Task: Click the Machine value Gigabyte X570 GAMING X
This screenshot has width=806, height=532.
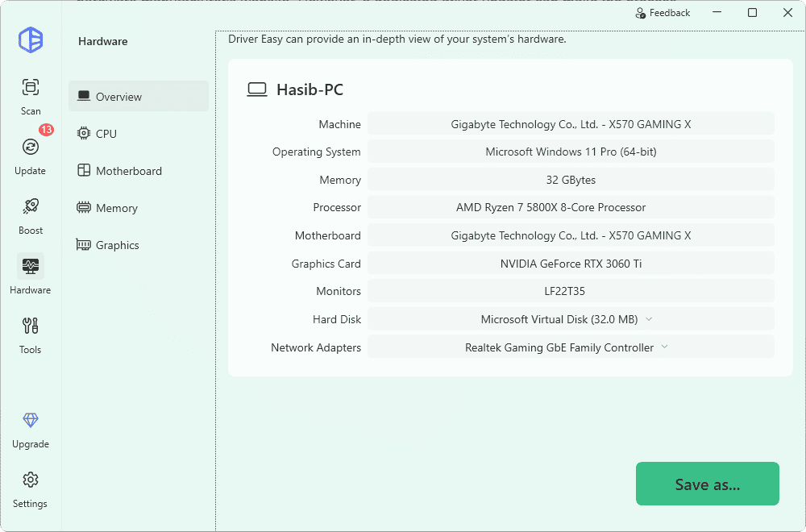Action: [x=571, y=124]
